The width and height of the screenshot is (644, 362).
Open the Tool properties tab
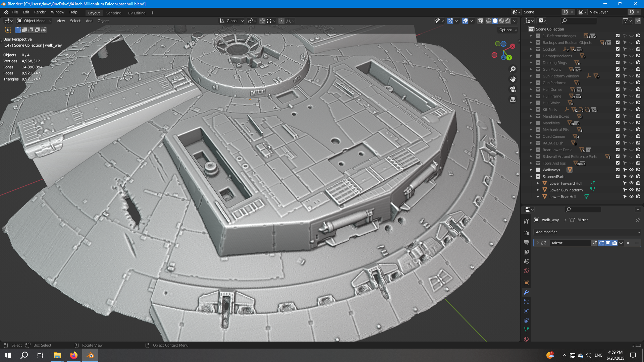tap(526, 221)
